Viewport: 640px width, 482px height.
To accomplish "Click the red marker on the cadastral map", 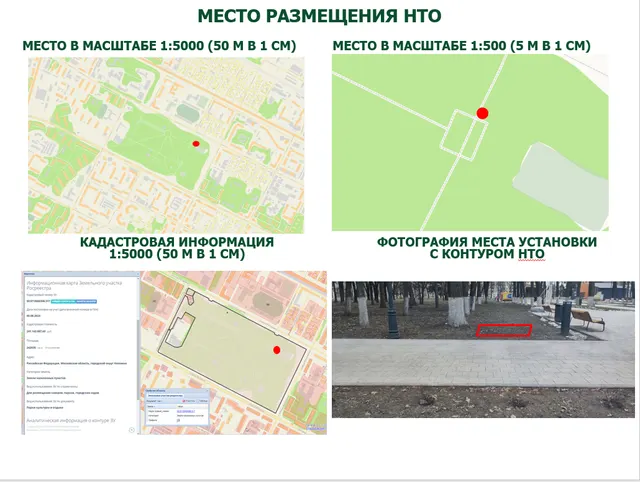I will (276, 350).
